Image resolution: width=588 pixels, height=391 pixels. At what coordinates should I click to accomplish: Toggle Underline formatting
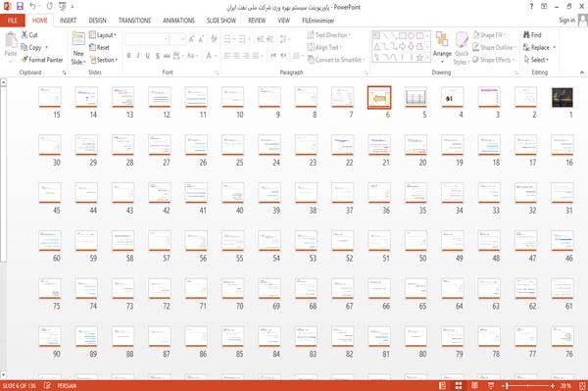(x=148, y=56)
